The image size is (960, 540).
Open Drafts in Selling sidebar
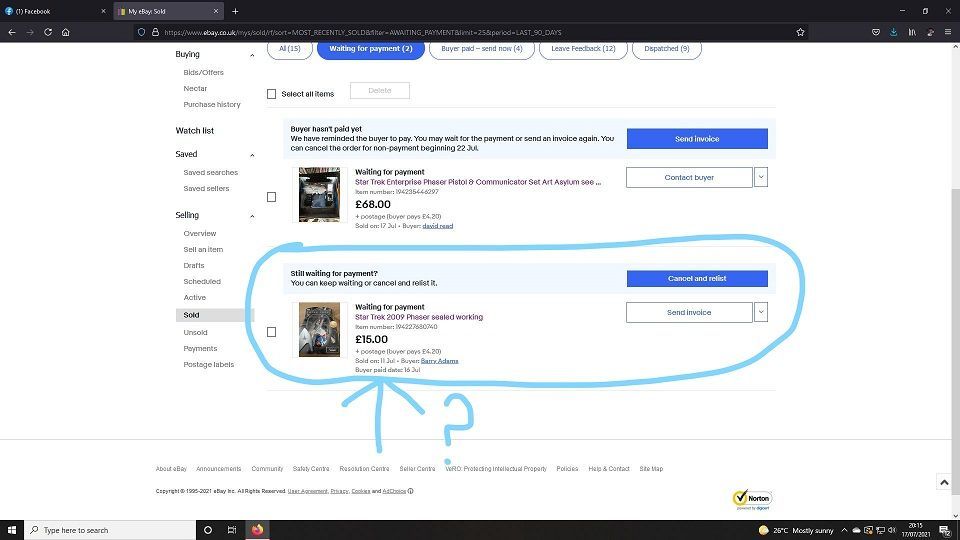pyautogui.click(x=193, y=266)
